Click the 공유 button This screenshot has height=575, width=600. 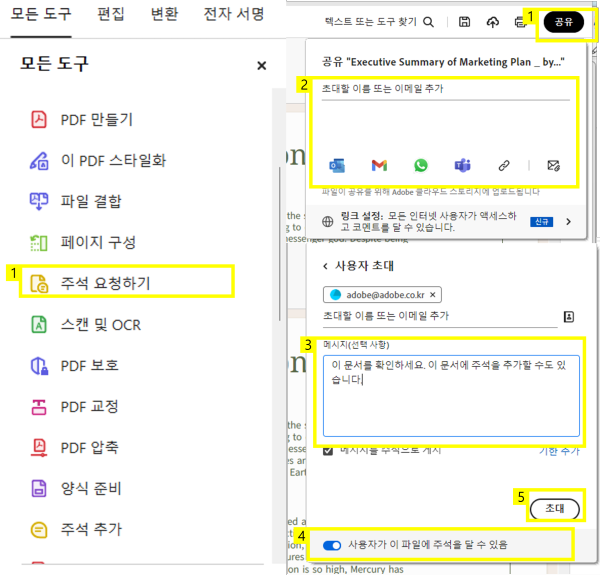click(x=564, y=22)
